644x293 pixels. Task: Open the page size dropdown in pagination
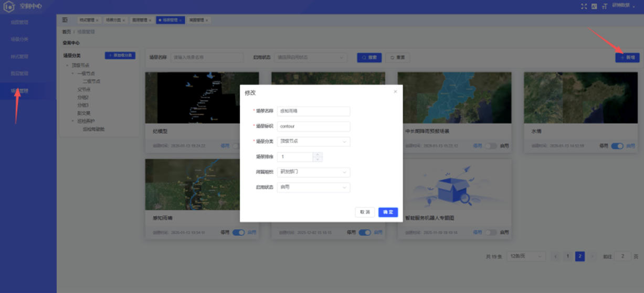point(526,256)
